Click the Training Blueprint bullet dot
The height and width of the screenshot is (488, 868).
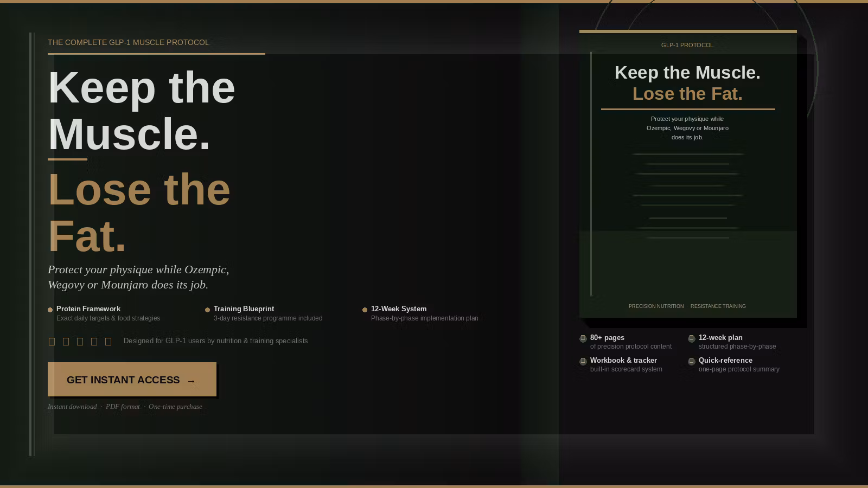(x=207, y=310)
